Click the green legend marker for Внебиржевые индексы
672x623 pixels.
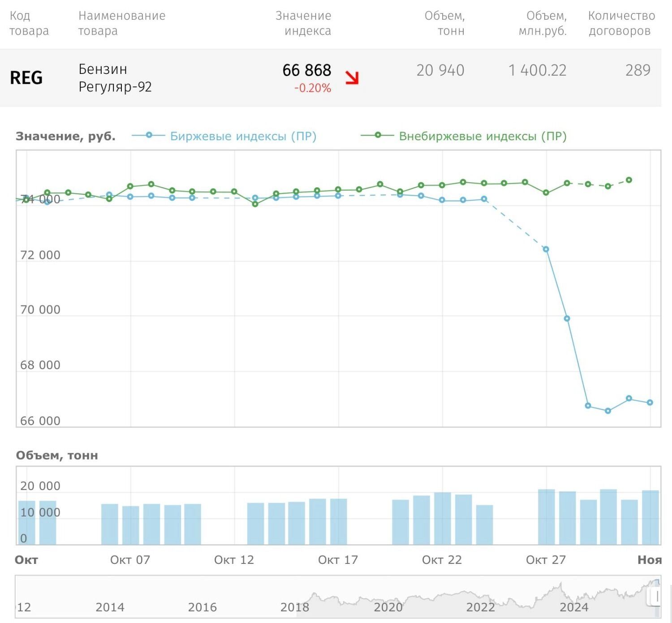pyautogui.click(x=378, y=135)
